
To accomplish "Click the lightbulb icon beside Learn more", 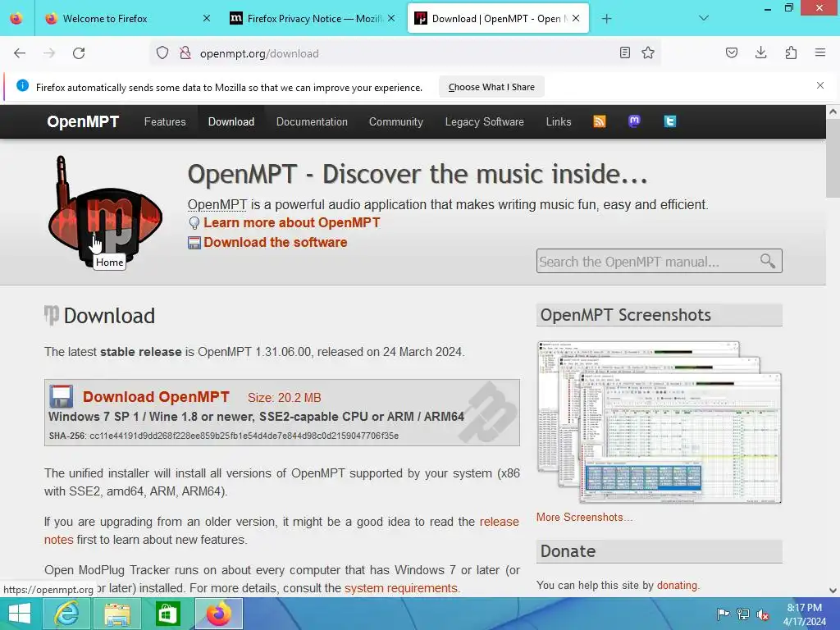I will tap(194, 223).
